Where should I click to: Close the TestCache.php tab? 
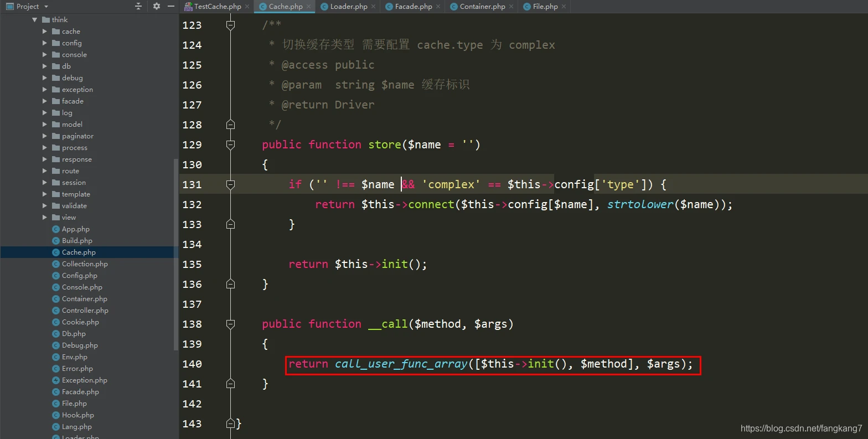click(x=247, y=7)
